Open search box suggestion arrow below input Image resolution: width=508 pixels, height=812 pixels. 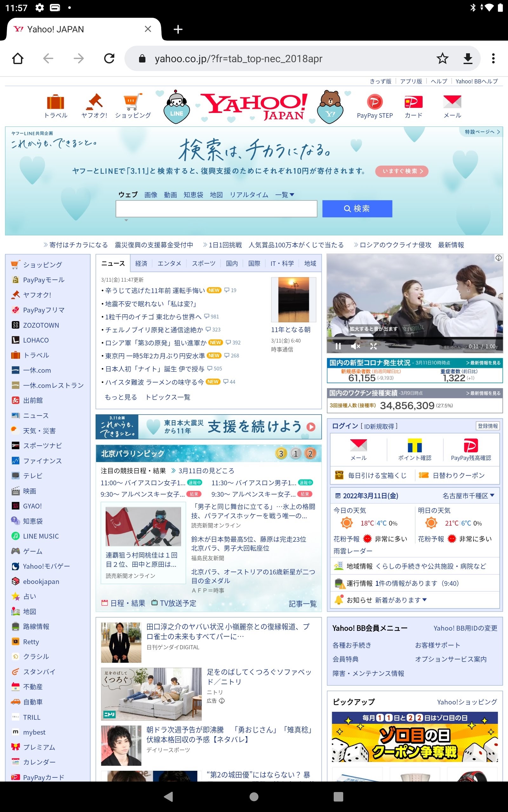(126, 220)
